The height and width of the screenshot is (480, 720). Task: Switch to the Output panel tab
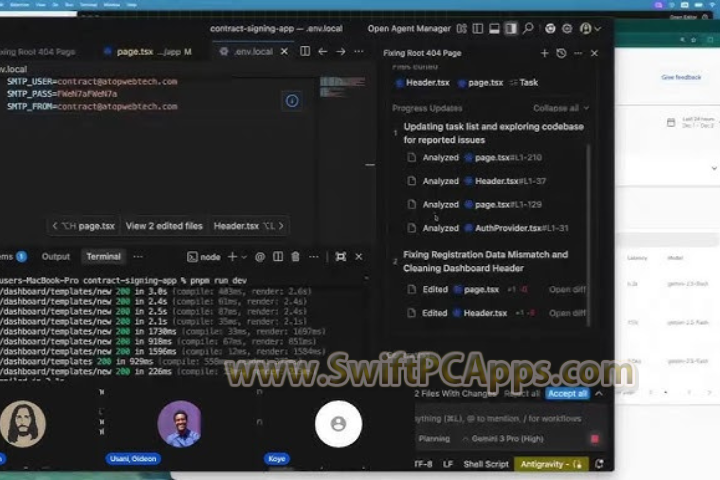click(56, 257)
